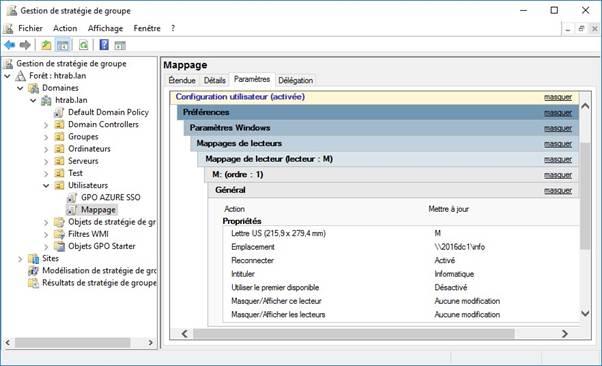This screenshot has width=602, height=366.
Task: Open the Fichier menu
Action: (30, 28)
